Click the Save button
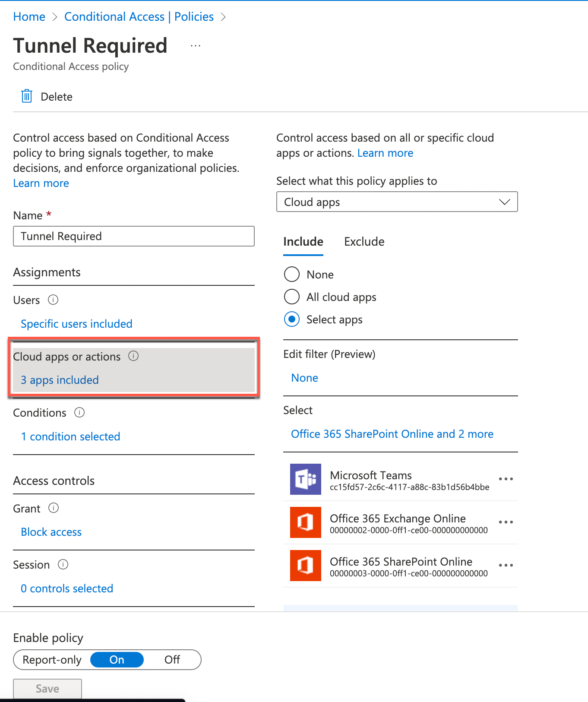The width and height of the screenshot is (588, 702). tap(47, 689)
